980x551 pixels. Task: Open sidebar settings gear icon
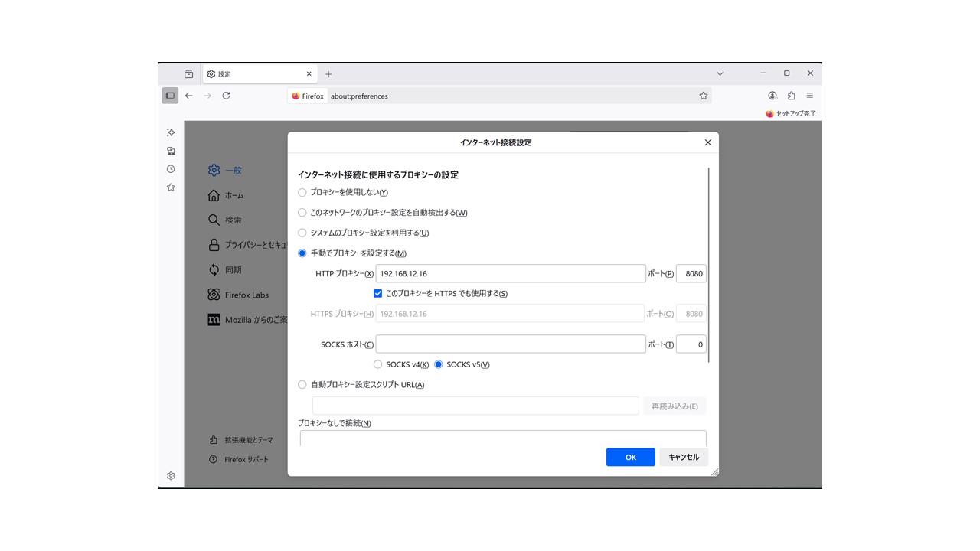pyautogui.click(x=171, y=476)
